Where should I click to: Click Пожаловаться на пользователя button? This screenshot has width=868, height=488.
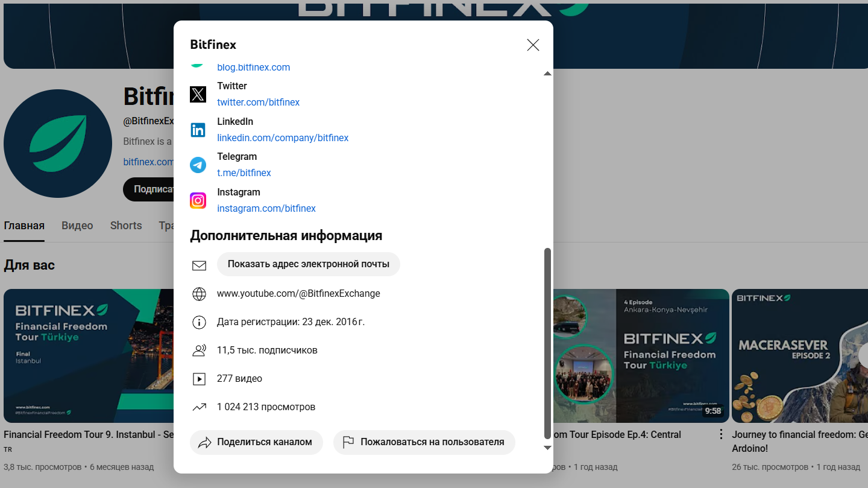(x=424, y=442)
